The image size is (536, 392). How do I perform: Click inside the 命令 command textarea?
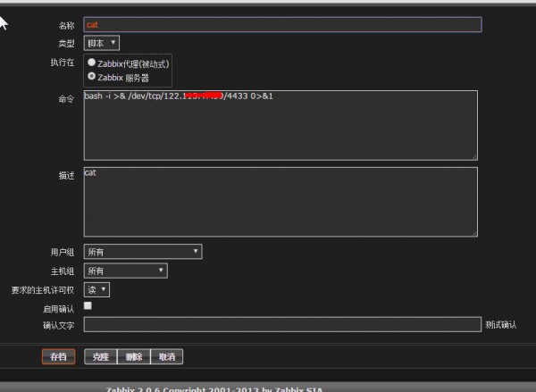coord(281,125)
